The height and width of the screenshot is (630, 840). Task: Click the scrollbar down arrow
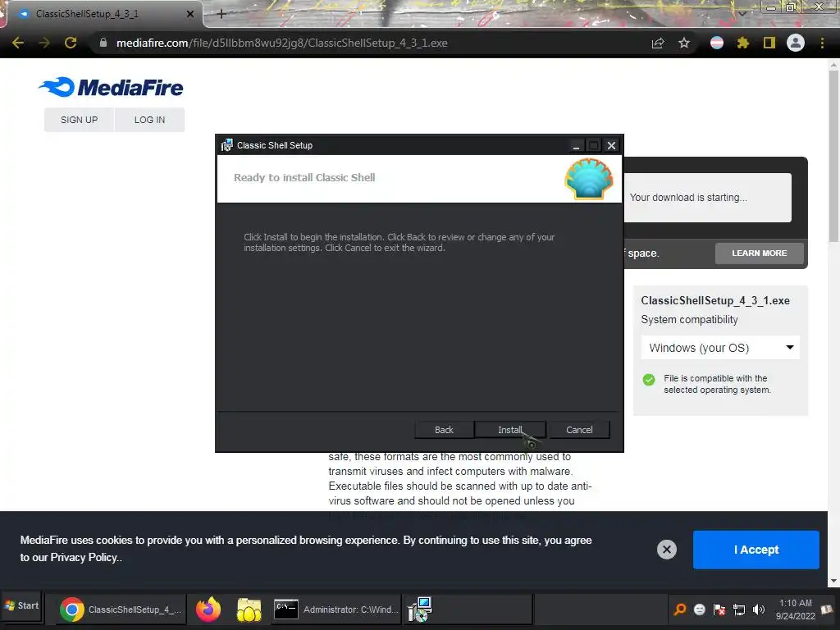click(x=833, y=581)
